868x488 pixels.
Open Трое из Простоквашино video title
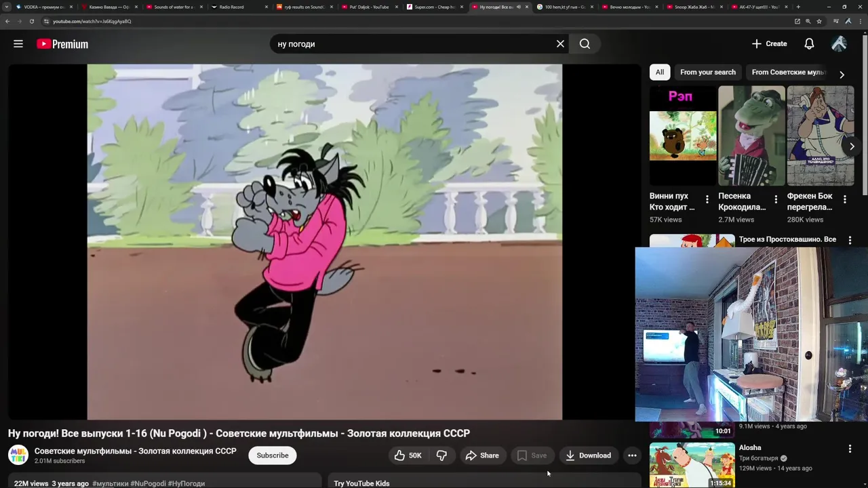787,239
